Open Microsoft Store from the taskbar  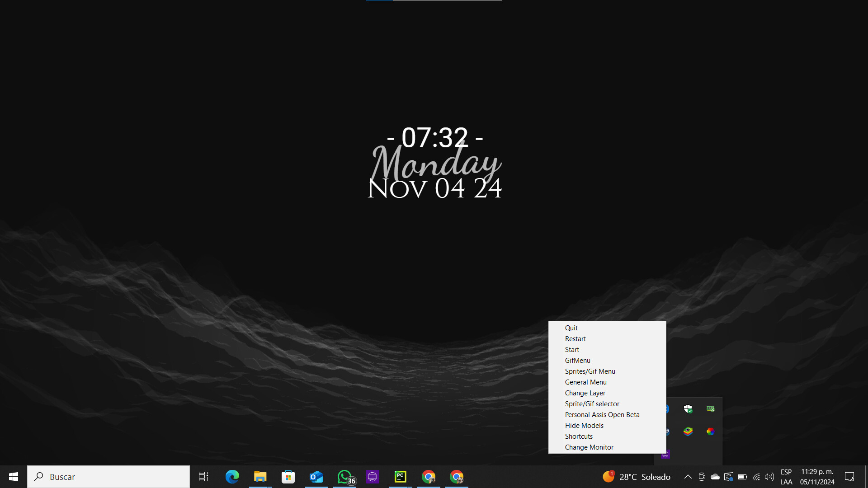[288, 476]
